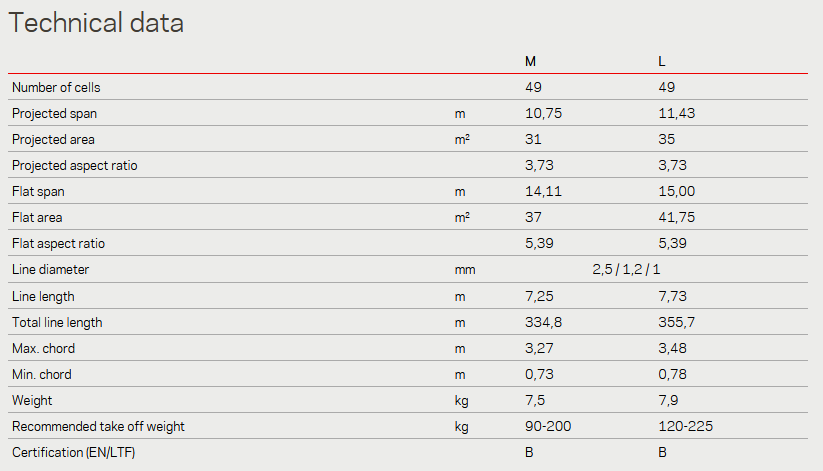Click Flat span value 14,11
Viewport: 823px width, 471px height.
[x=543, y=191]
